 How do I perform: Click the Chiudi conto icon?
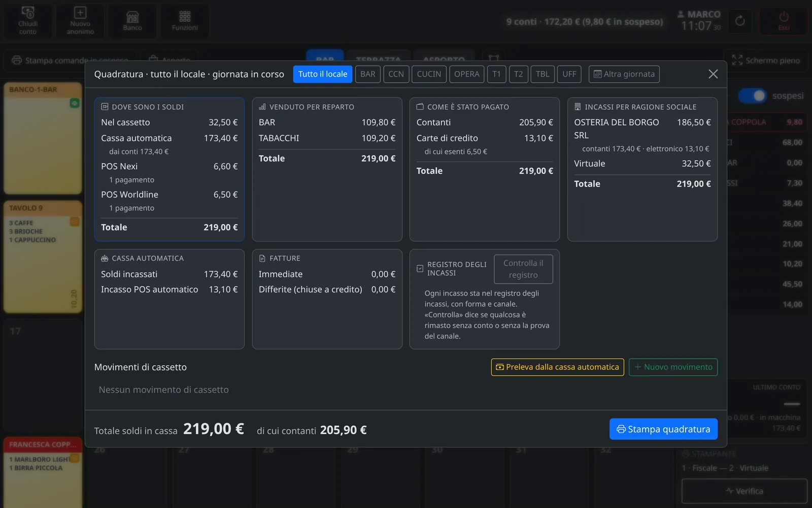click(28, 21)
